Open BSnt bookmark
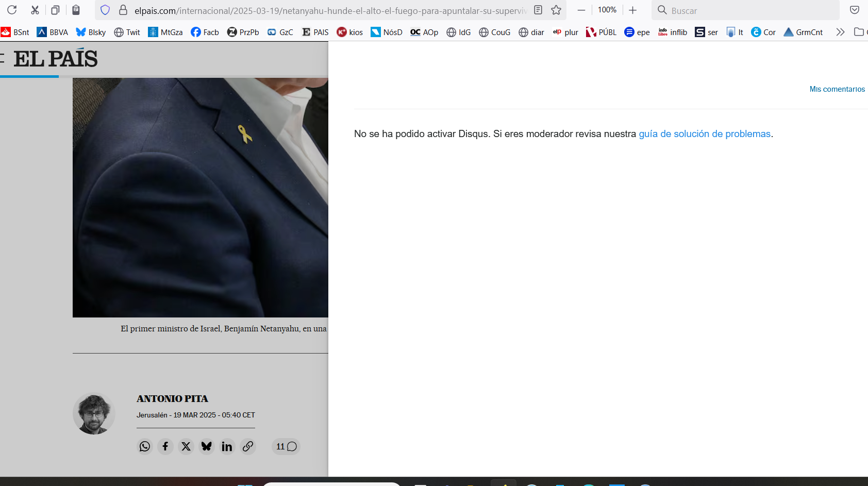 15,32
